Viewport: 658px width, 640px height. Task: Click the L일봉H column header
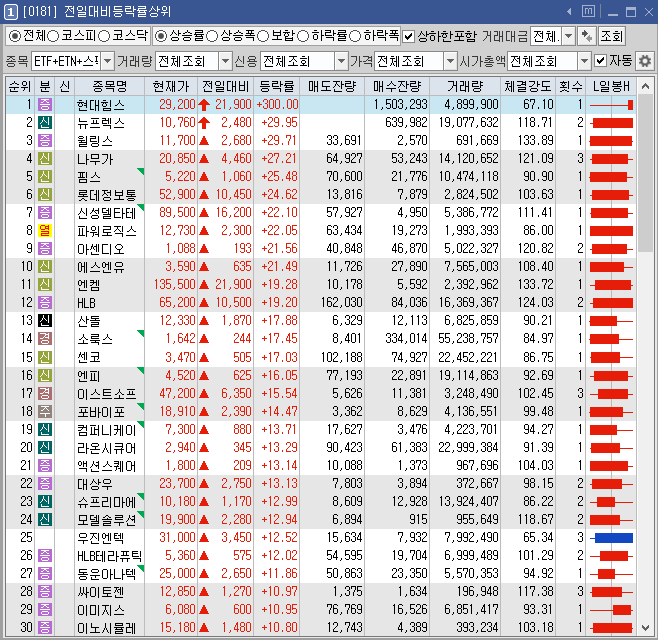pyautogui.click(x=611, y=86)
